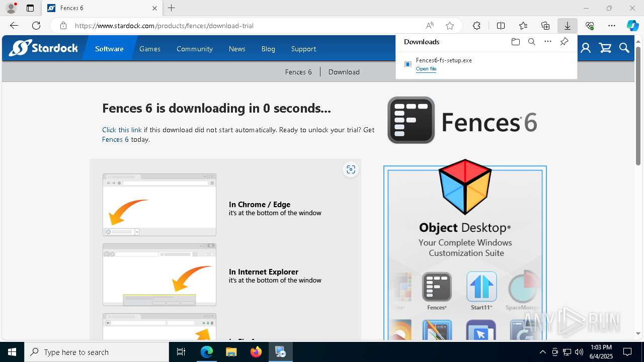644x362 pixels.
Task: Open the Community menu item
Action: click(x=195, y=49)
